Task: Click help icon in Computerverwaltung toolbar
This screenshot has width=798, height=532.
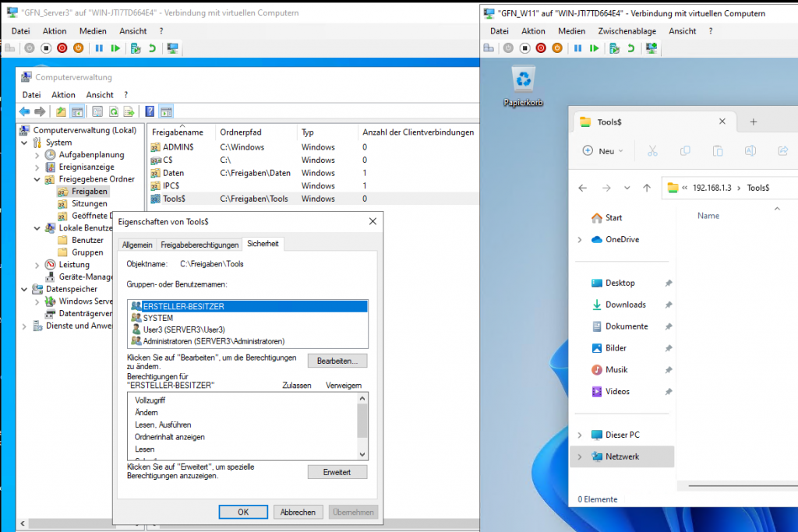Action: [149, 111]
